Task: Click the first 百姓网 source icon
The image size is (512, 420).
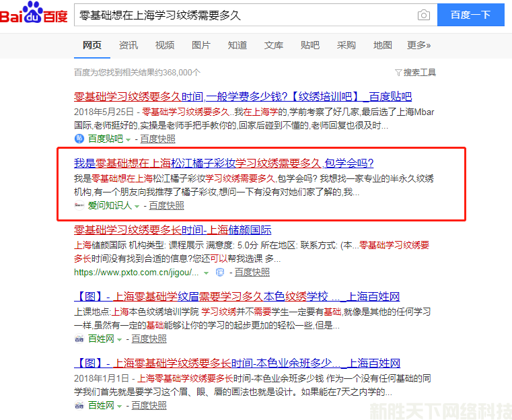Action: tap(79, 339)
